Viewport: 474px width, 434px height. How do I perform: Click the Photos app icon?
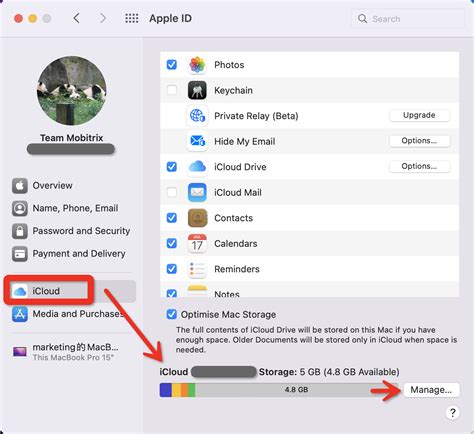[197, 65]
